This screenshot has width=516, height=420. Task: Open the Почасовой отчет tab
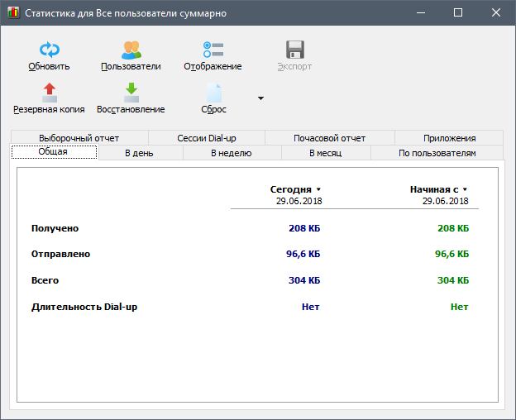click(329, 138)
